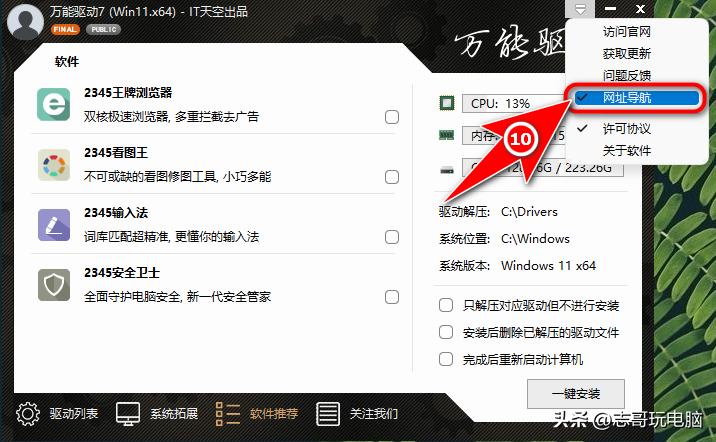The width and height of the screenshot is (716, 442).
Task: Open 驱动列表 gear icon
Action: [x=28, y=414]
